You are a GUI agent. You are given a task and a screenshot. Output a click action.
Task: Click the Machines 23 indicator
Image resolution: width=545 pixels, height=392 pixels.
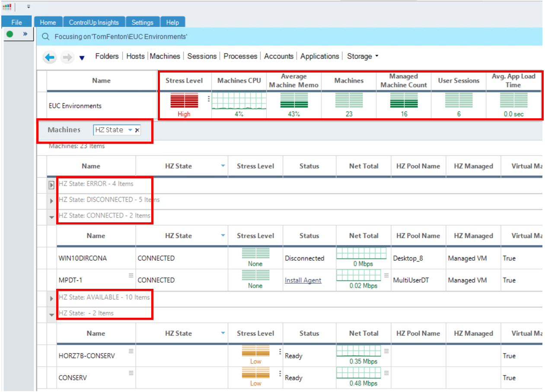349,104
